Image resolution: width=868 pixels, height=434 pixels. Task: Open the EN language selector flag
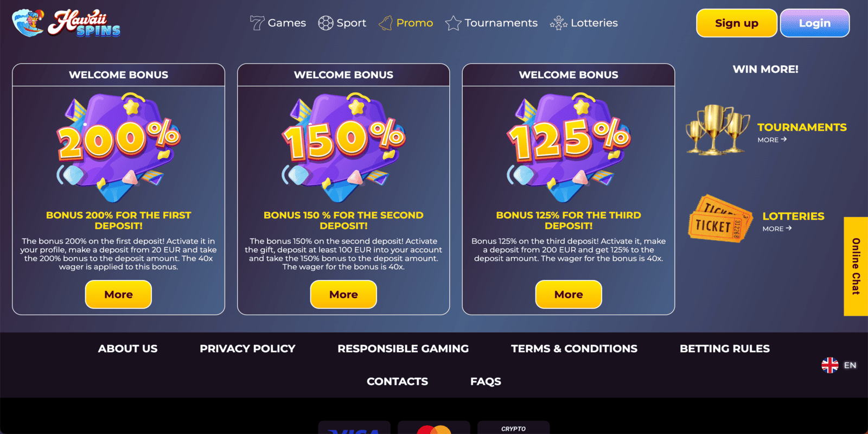pyautogui.click(x=829, y=365)
